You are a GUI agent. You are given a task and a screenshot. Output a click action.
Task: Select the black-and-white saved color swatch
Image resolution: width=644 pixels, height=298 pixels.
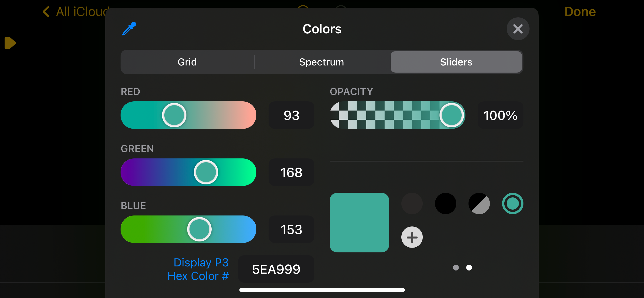(479, 204)
